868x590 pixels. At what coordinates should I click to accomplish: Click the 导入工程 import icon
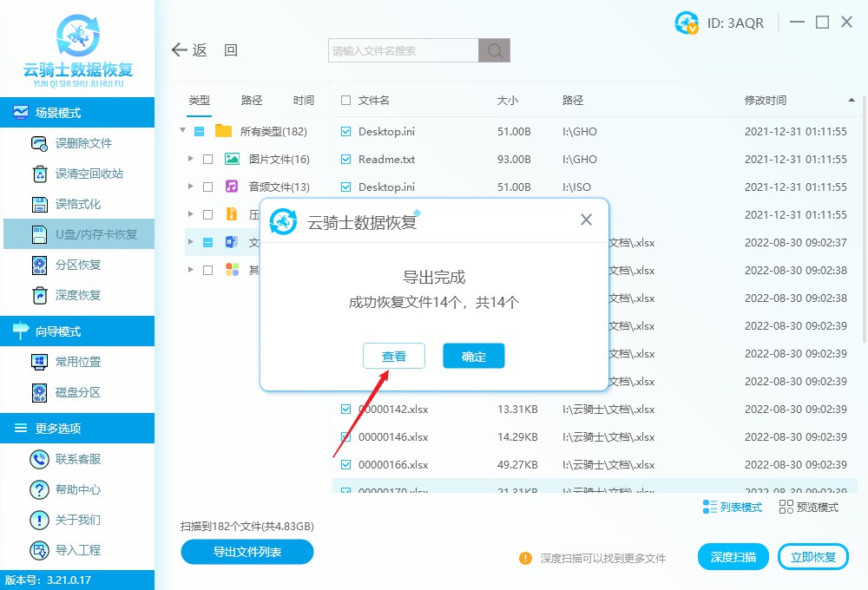tap(39, 550)
